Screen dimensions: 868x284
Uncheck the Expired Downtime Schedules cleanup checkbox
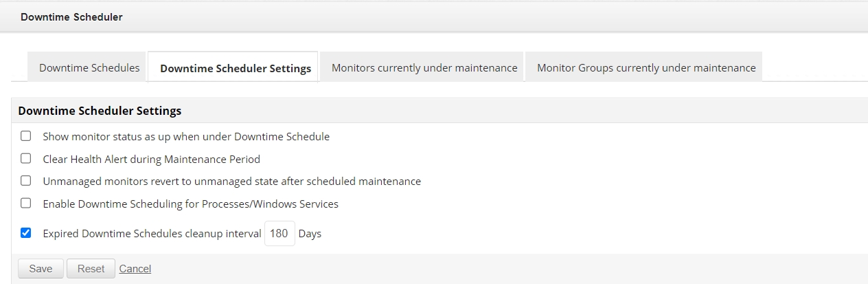click(26, 233)
